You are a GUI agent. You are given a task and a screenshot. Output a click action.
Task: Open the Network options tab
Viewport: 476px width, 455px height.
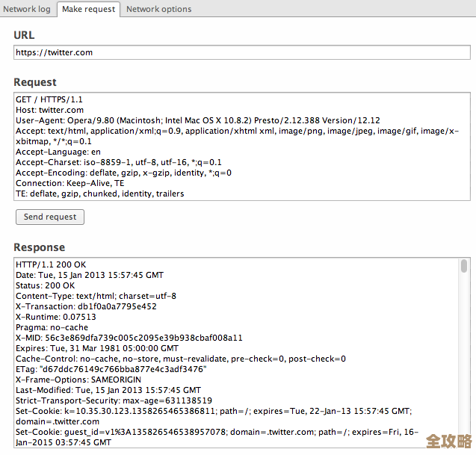[x=158, y=9]
